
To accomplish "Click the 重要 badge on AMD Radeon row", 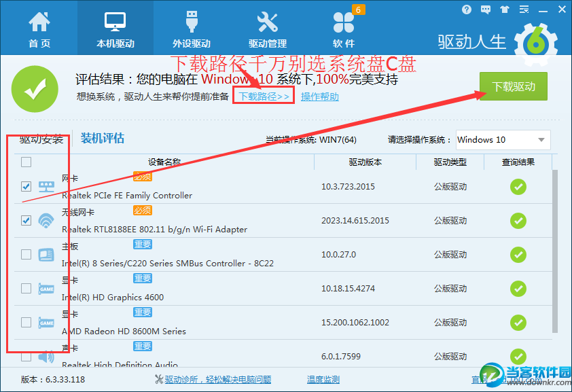I will [143, 312].
